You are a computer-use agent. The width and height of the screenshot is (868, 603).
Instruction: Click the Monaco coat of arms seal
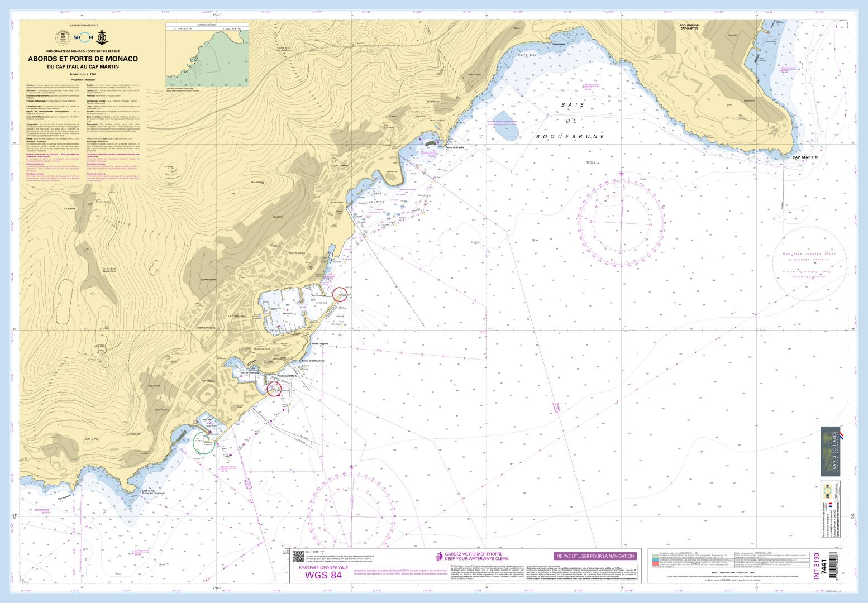[x=64, y=37]
